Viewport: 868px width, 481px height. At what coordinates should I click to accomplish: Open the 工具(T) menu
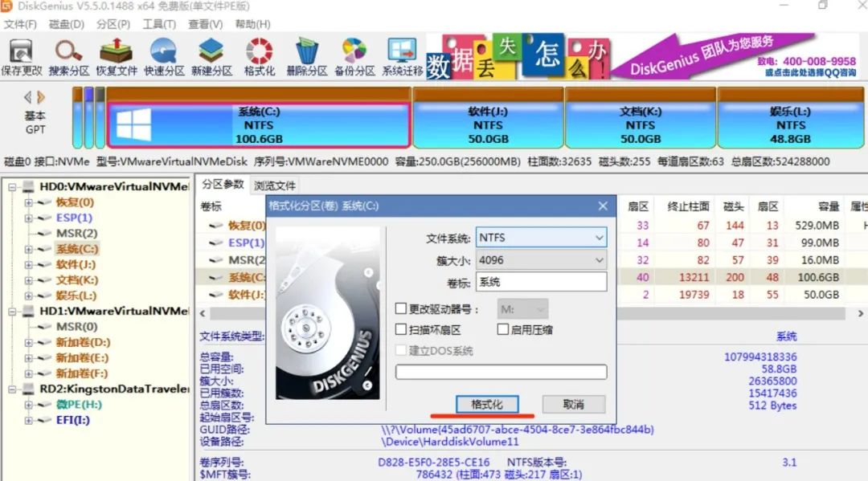pos(159,24)
